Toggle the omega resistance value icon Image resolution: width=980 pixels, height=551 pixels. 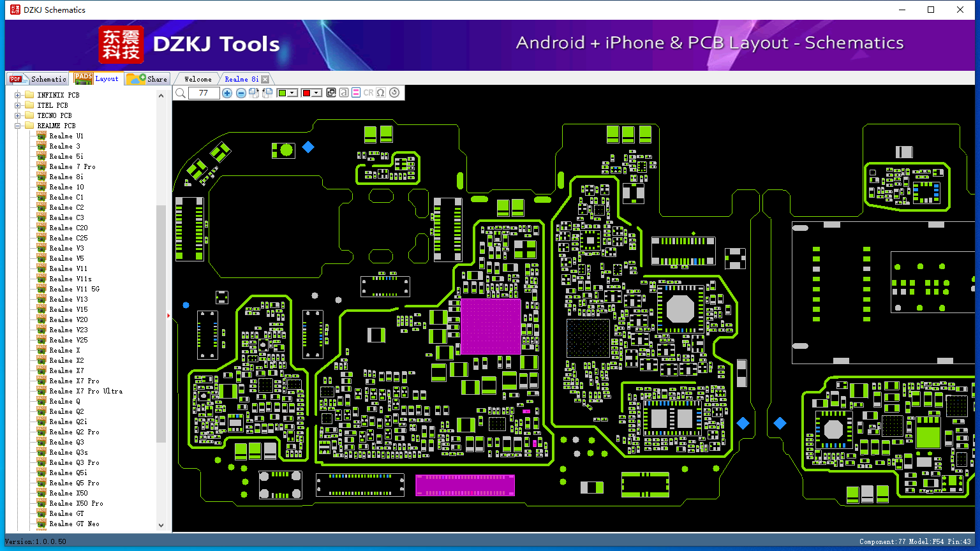(x=381, y=93)
